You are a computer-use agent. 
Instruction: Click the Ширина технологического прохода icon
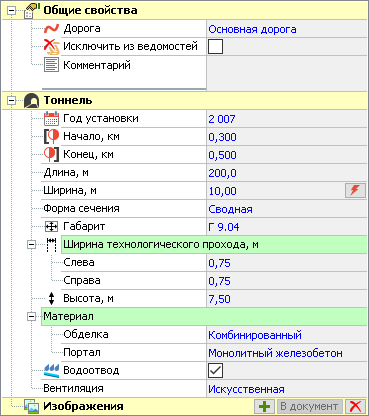tap(51, 245)
